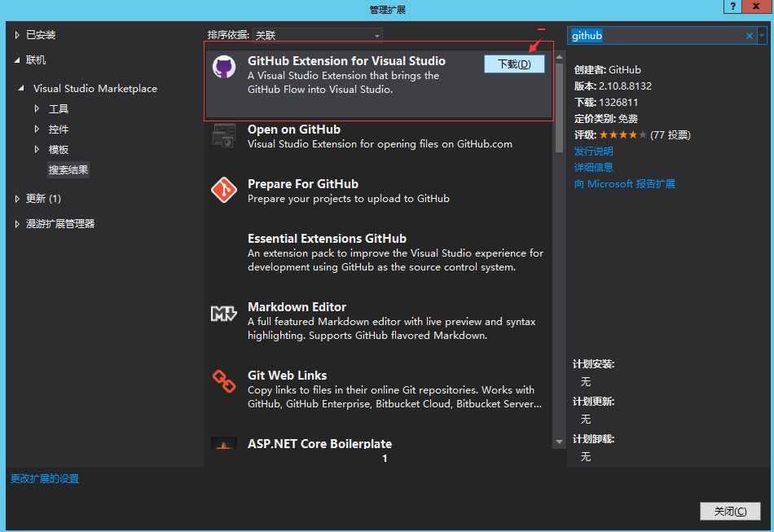Click the version 2.10.8.8132 text
This screenshot has width=774, height=532.
(625, 86)
